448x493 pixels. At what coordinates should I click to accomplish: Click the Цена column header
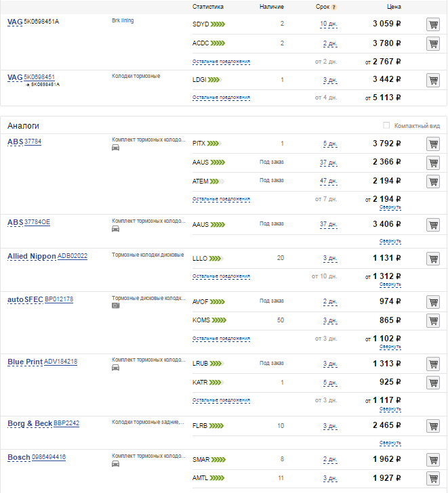(x=394, y=7)
